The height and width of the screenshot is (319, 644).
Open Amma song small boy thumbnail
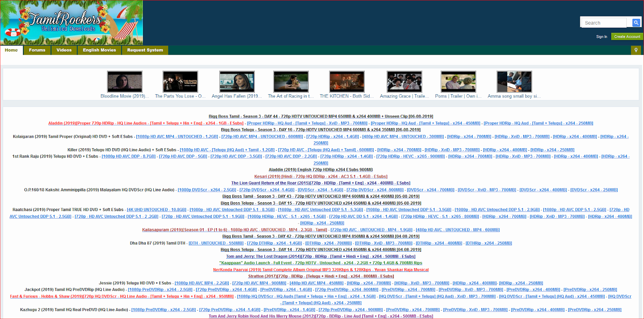pyautogui.click(x=514, y=82)
